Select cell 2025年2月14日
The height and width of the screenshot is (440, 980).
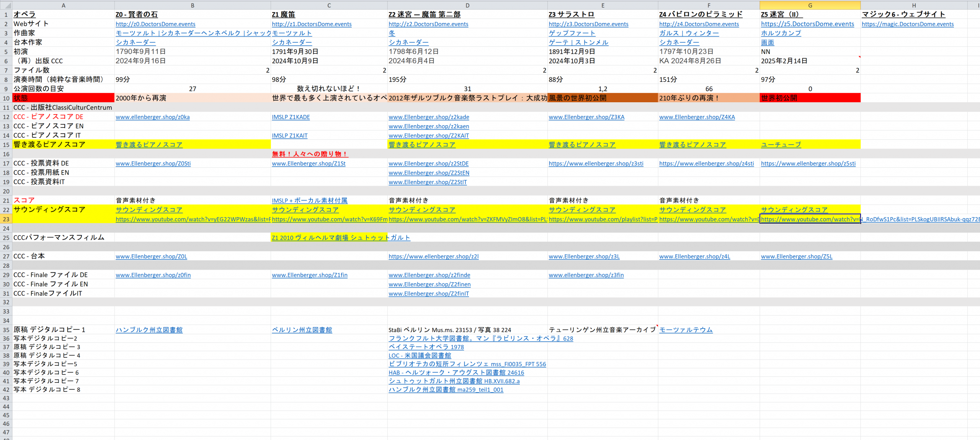pos(810,61)
